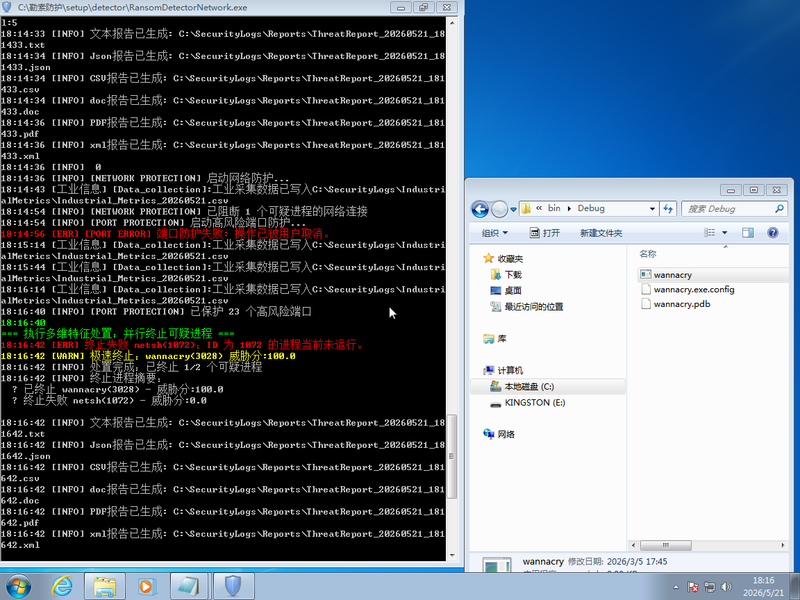Click Explorer horizontal scrollbar right arrow
Viewport: 800px width, 600px height.
click(783, 545)
